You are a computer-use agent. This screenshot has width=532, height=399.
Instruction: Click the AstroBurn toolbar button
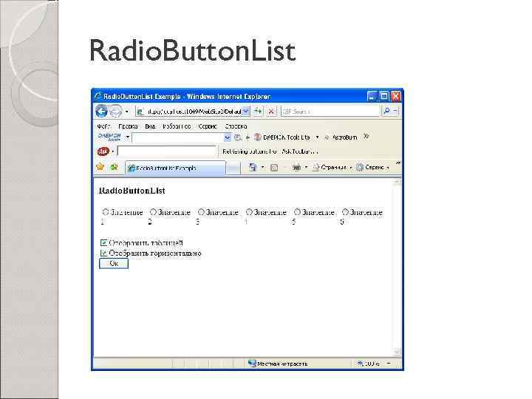341,137
